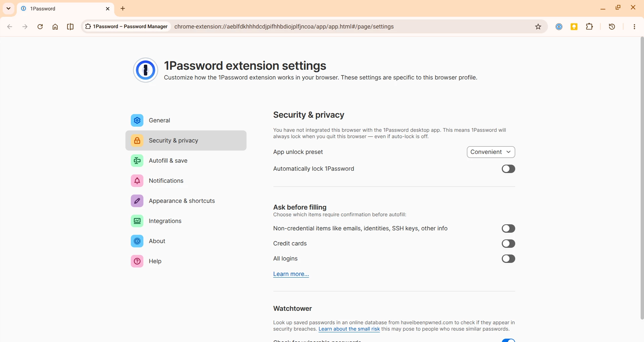The width and height of the screenshot is (644, 342).
Task: Open the browser history clock icon
Action: click(612, 27)
